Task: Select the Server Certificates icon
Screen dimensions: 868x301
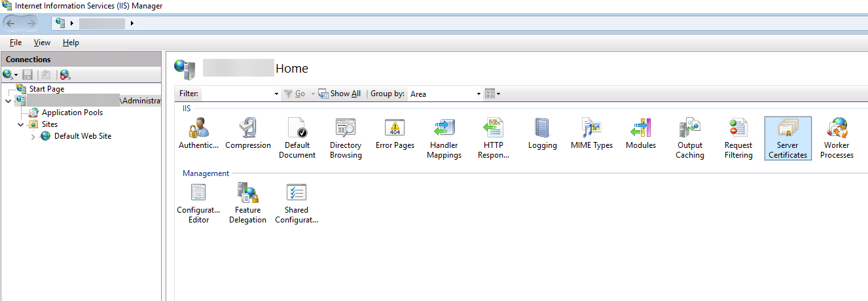Action: [787, 139]
